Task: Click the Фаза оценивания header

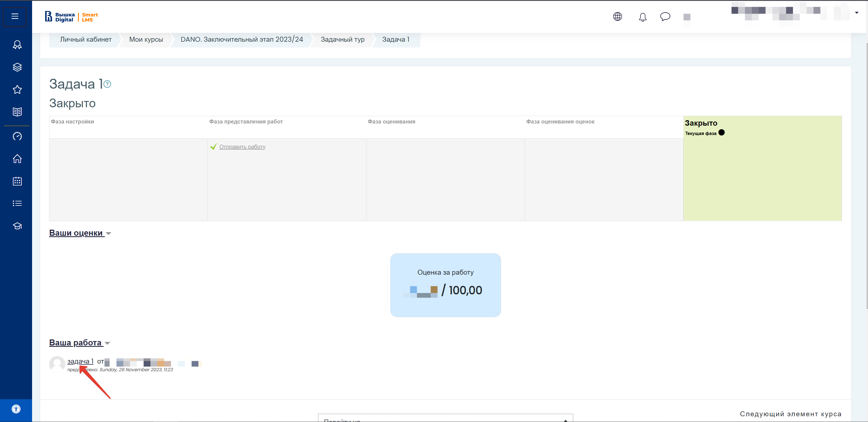Action: coord(391,122)
